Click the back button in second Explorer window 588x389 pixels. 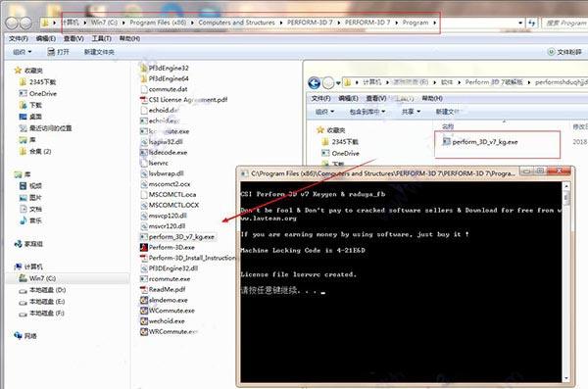pos(315,83)
